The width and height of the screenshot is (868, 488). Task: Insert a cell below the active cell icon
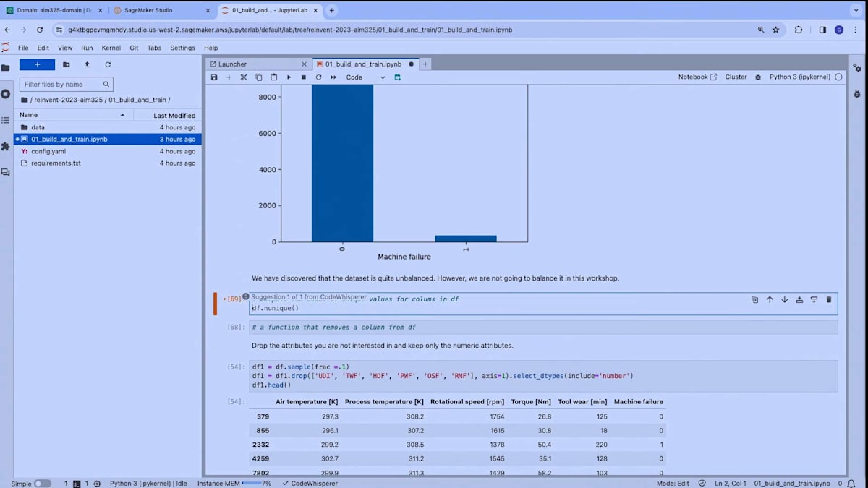(814, 299)
